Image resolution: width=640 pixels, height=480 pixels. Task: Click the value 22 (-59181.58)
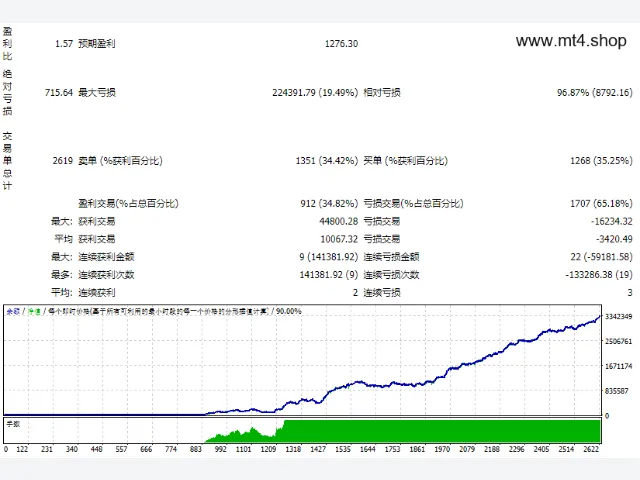601,257
